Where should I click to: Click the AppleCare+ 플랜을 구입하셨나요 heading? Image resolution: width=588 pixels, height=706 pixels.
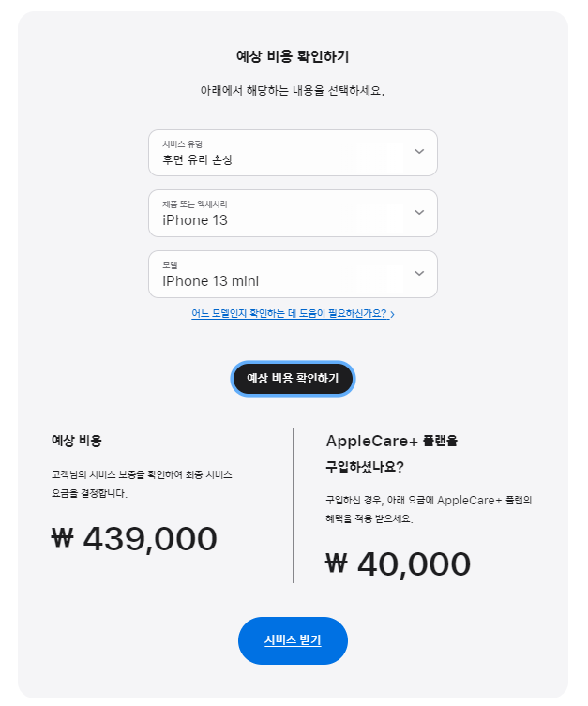click(392, 454)
